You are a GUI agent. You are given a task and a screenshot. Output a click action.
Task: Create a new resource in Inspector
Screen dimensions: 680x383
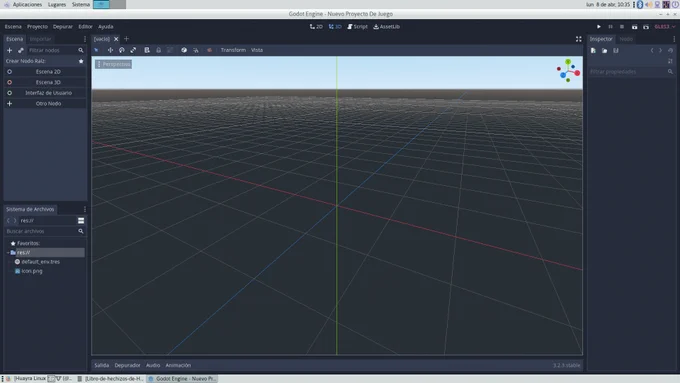click(x=593, y=50)
